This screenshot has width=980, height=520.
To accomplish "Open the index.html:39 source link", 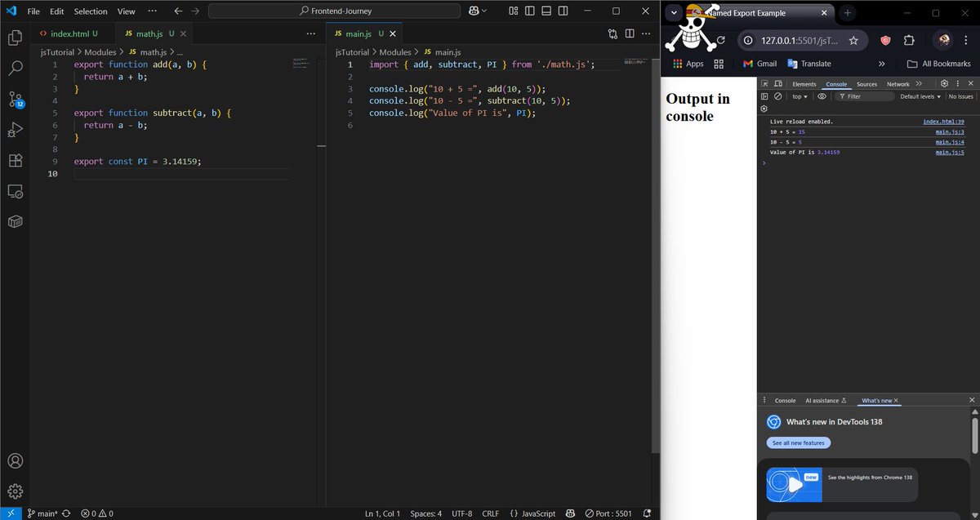I will pyautogui.click(x=943, y=121).
